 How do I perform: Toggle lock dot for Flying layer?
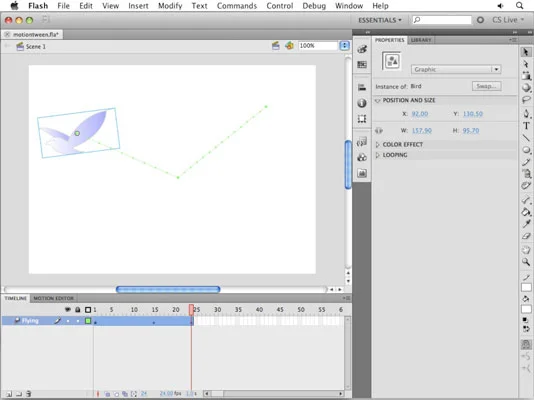[x=78, y=321]
